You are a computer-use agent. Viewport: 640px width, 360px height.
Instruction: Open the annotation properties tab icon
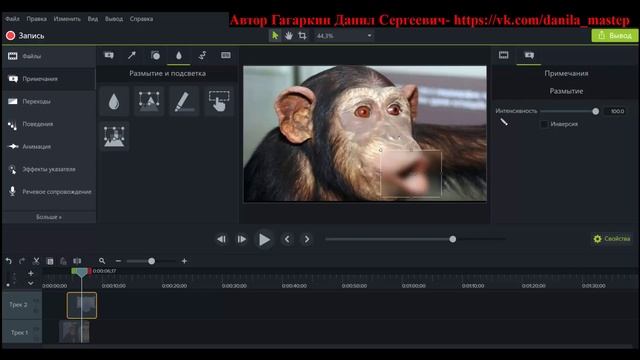tap(529, 56)
